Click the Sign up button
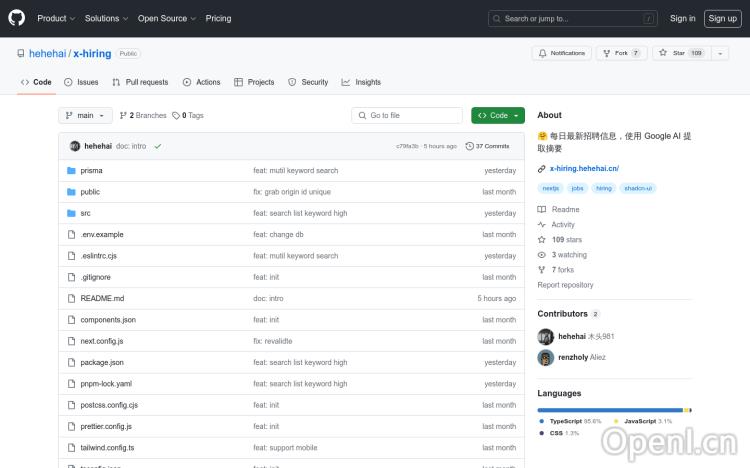 pyautogui.click(x=721, y=18)
